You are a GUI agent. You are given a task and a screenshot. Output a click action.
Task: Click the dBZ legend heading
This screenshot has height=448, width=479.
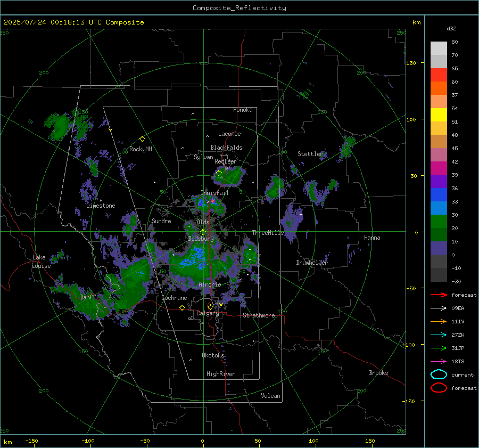pos(451,28)
